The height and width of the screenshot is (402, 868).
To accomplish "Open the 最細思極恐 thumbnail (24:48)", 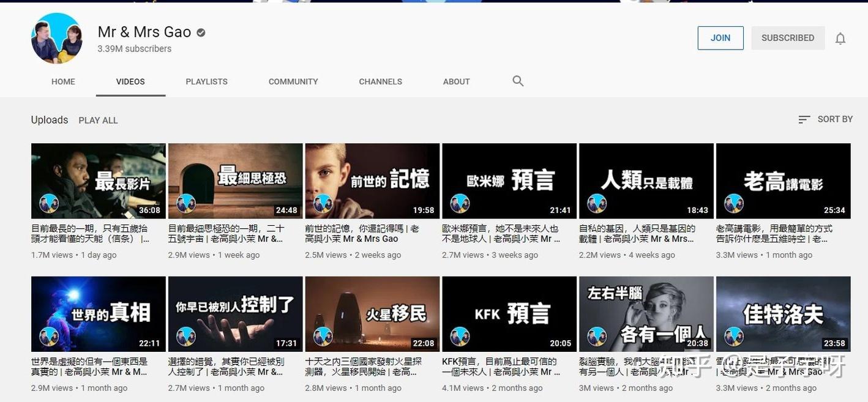I will point(236,181).
